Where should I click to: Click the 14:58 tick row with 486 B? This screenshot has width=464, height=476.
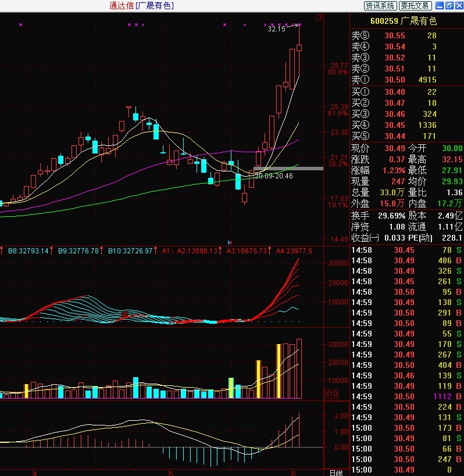(x=407, y=260)
